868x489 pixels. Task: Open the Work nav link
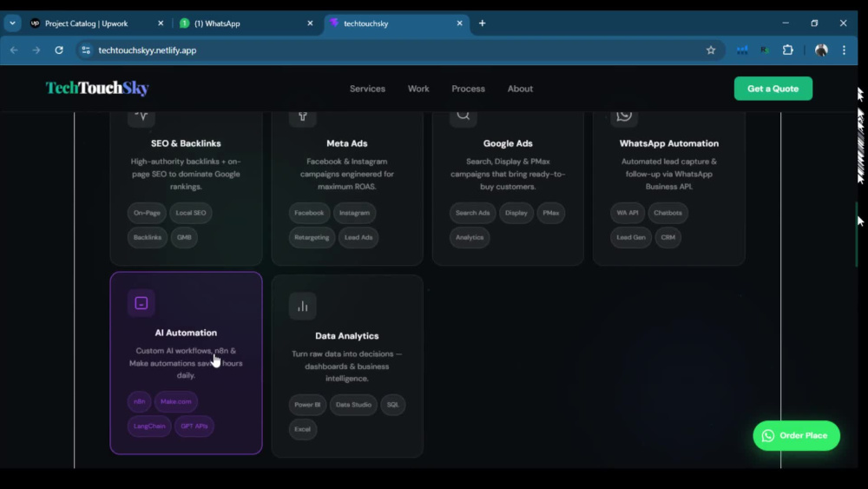coord(418,89)
